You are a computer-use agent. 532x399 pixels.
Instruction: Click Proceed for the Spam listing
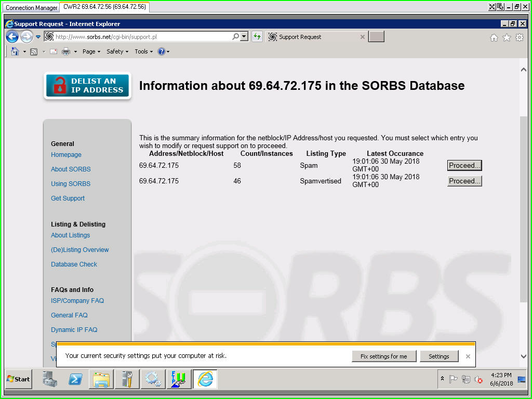464,166
